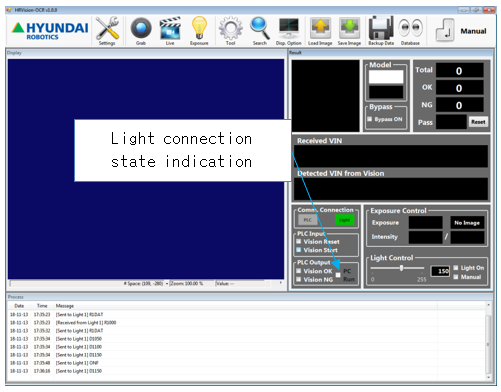The image size is (501, 392).
Task: Toggle Vision NG checkbox
Action: 299,279
